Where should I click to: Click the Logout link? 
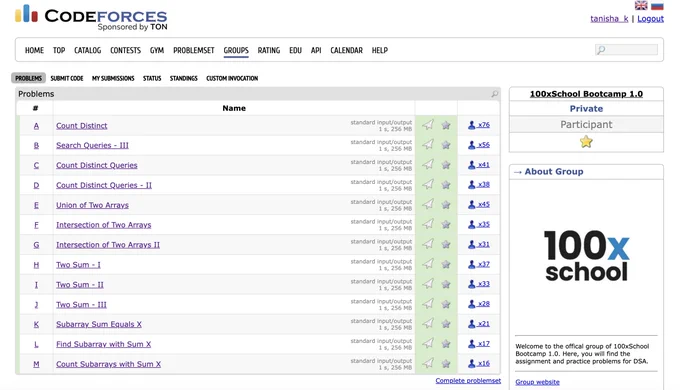651,19
